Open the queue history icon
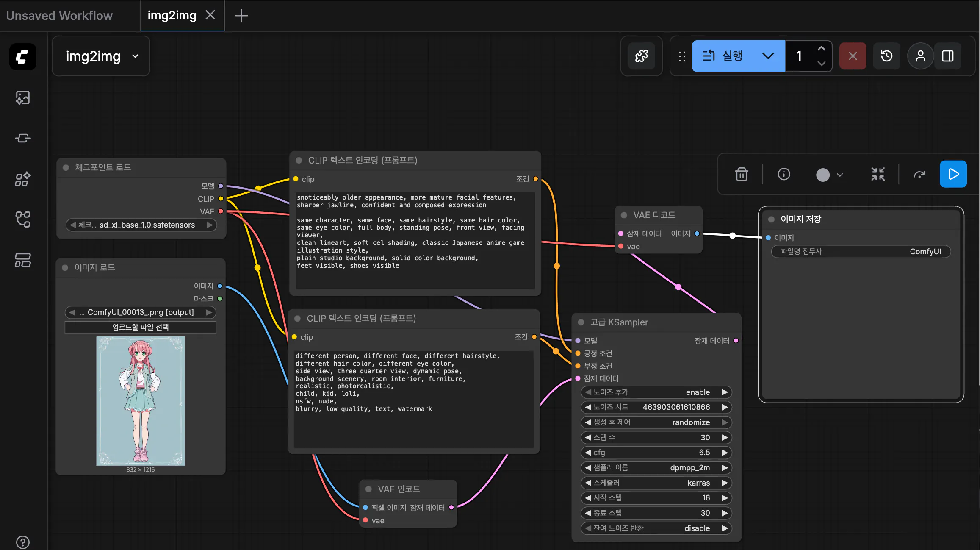 887,56
